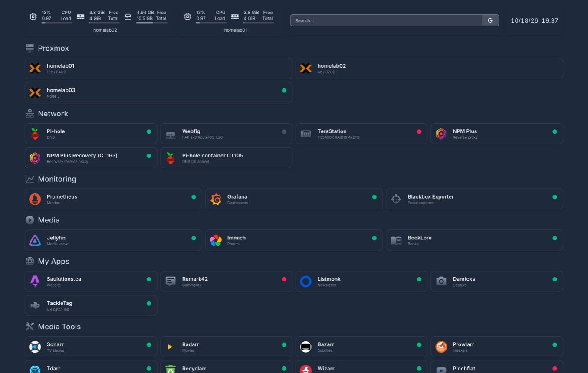Click the NPM Plus hexagon icon

click(x=441, y=134)
